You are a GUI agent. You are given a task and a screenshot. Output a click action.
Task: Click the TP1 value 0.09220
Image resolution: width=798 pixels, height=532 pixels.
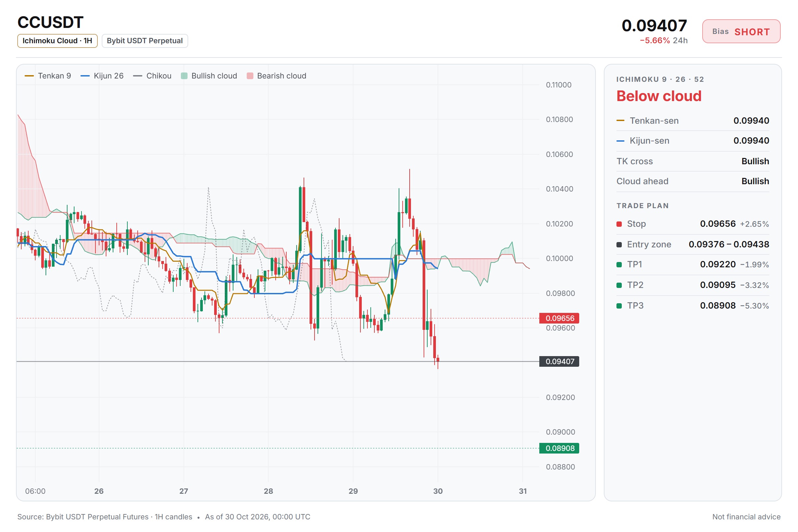tap(718, 264)
